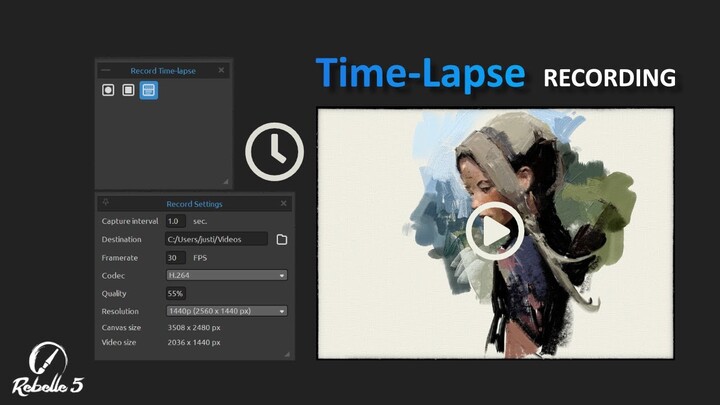Toggle the Record Settings panel button
The width and height of the screenshot is (720, 405).
click(x=148, y=90)
